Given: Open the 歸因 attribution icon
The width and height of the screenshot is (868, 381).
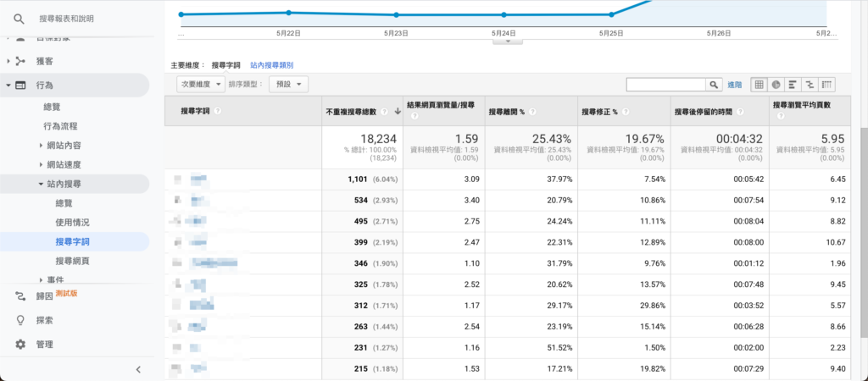Looking at the screenshot, I should tap(20, 296).
